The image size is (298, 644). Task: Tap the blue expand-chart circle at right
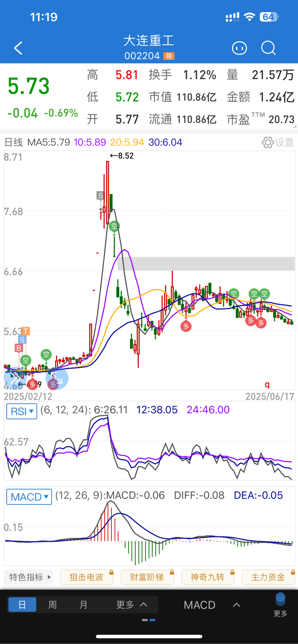[57, 378]
